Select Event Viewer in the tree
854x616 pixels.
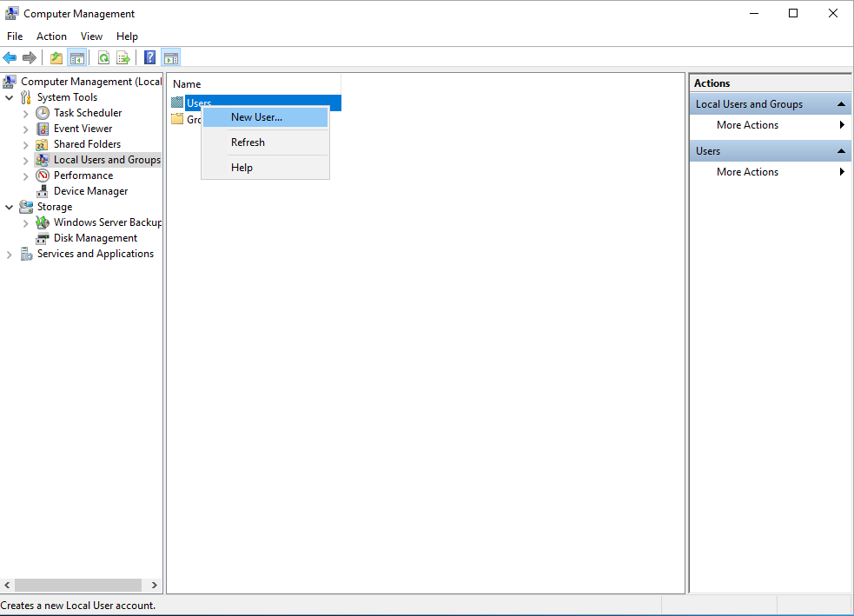tap(83, 129)
